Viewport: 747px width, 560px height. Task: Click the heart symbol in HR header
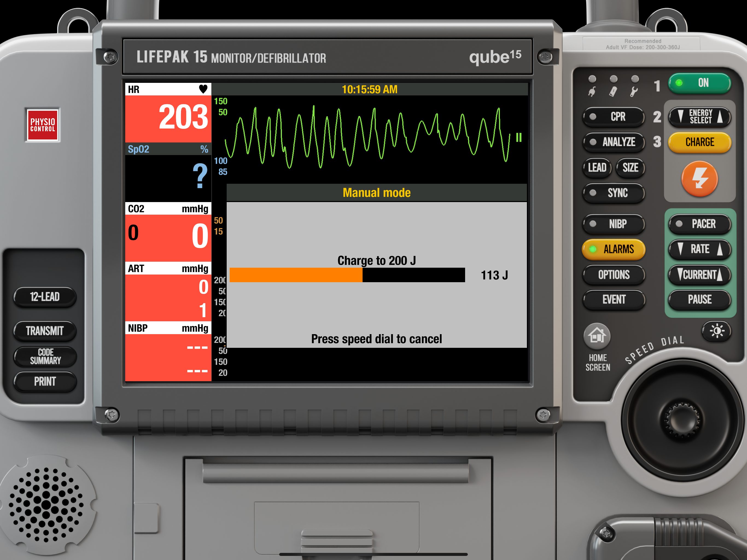coord(203,89)
